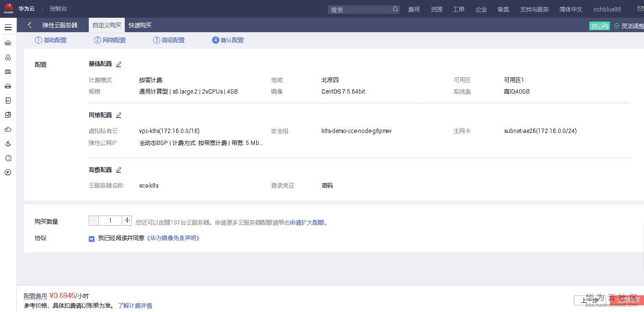Click the quantity input field showing 1

[110, 220]
